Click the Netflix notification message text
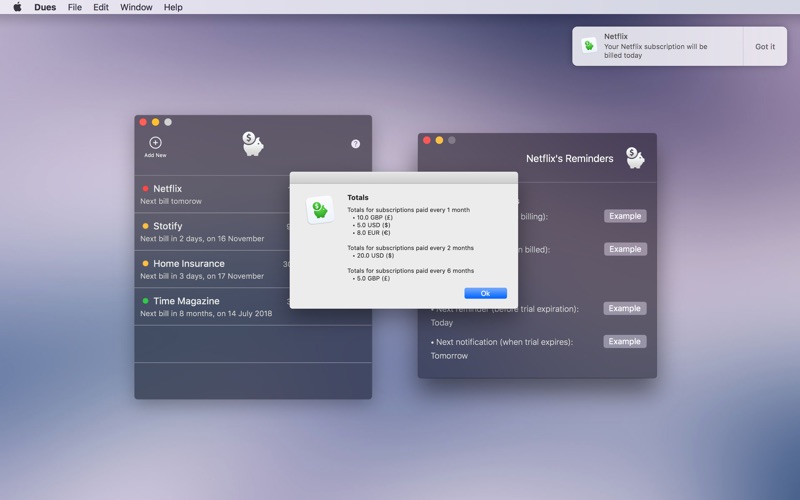The height and width of the screenshot is (500, 800). coord(656,51)
